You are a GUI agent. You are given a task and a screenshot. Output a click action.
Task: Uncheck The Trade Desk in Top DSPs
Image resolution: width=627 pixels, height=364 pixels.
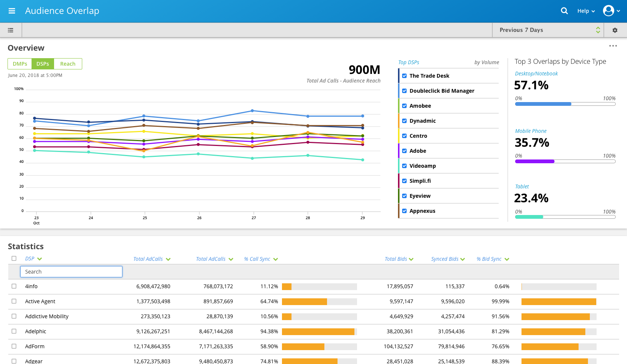[404, 76]
